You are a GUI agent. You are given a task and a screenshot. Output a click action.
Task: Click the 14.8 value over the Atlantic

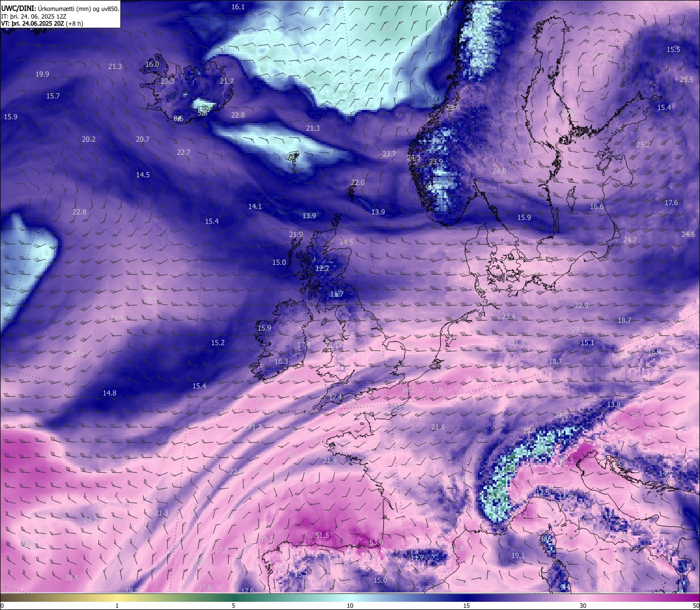click(x=109, y=393)
